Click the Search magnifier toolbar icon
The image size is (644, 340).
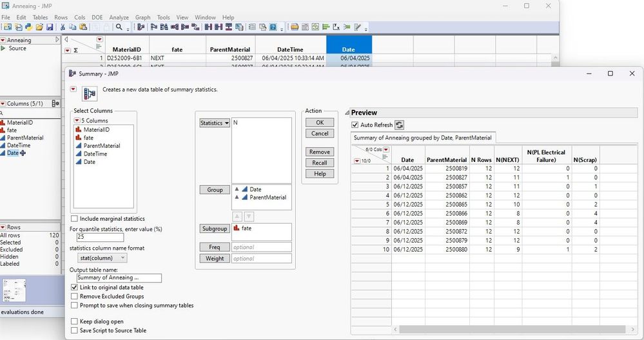click(x=119, y=27)
